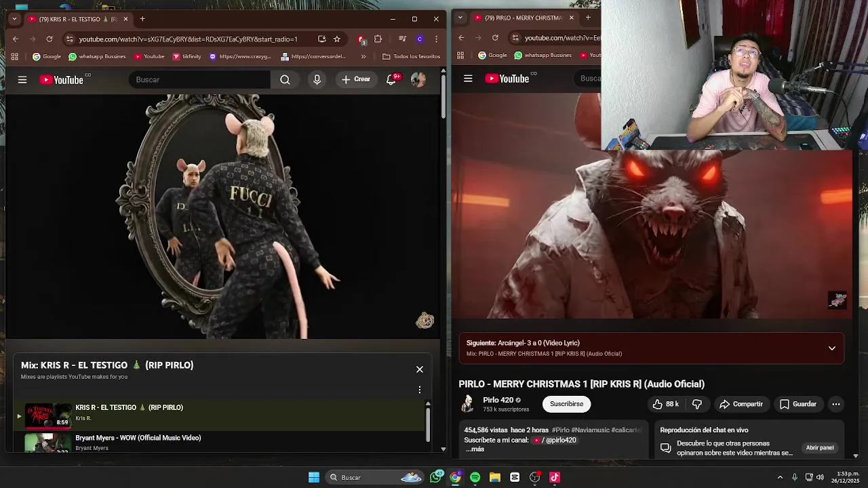Open YouTube guide menu in right window

click(x=468, y=79)
